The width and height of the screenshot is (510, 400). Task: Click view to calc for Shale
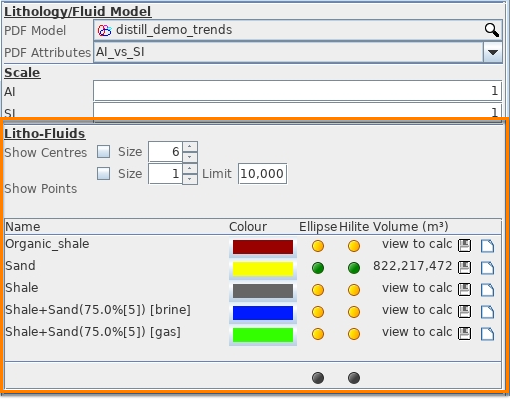point(417,288)
